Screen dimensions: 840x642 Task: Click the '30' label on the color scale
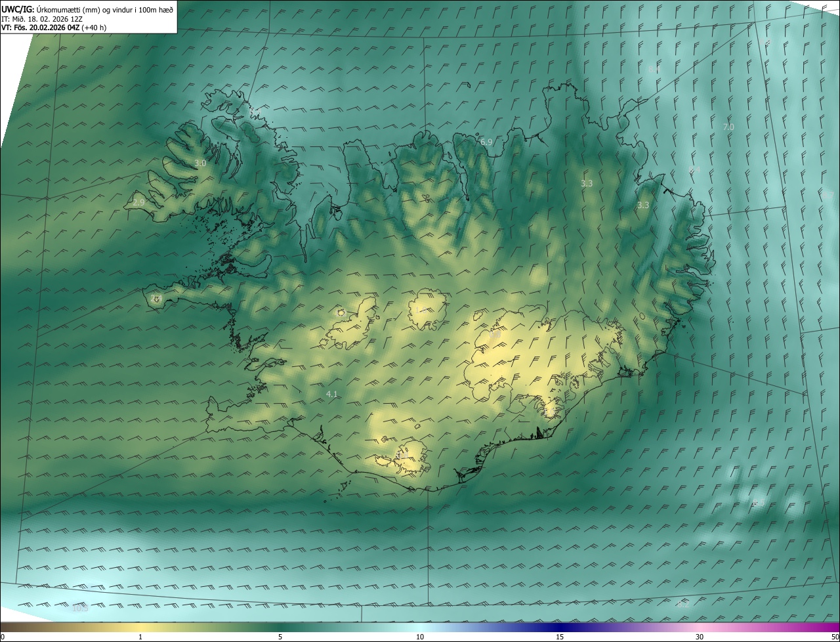pyautogui.click(x=700, y=637)
